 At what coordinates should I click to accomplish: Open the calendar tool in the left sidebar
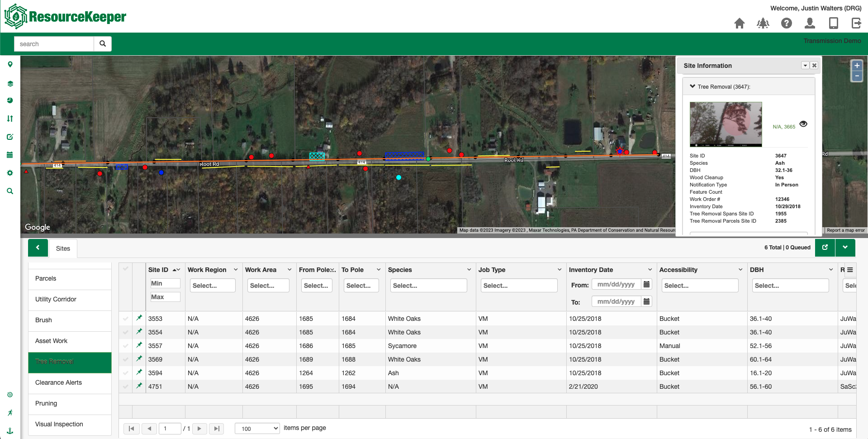(10, 155)
